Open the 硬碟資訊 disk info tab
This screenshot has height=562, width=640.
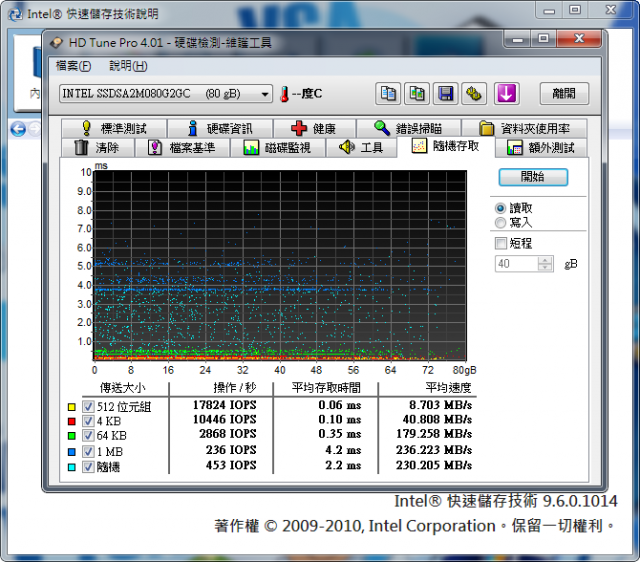(220, 129)
